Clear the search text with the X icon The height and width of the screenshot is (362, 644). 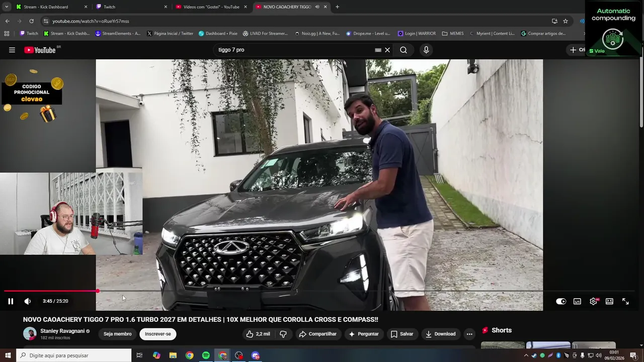click(387, 50)
